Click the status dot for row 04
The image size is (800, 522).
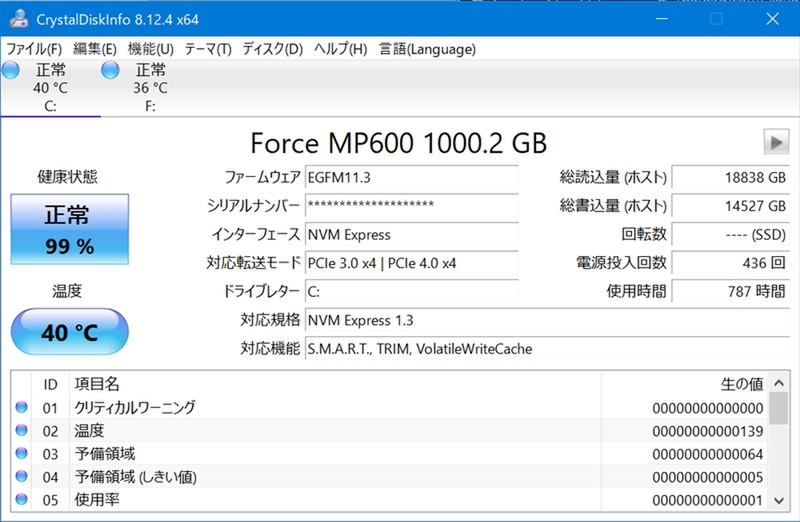coord(21,476)
